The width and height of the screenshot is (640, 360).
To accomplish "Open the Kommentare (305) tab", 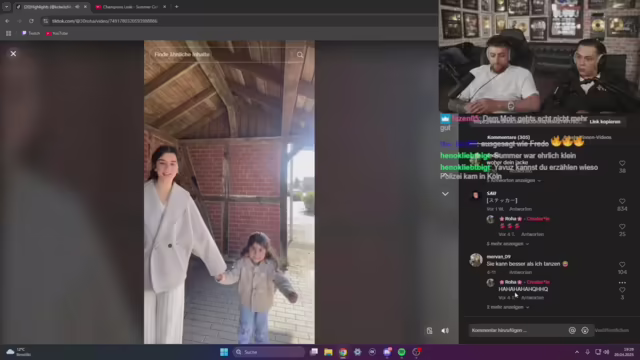I will pos(508,138).
